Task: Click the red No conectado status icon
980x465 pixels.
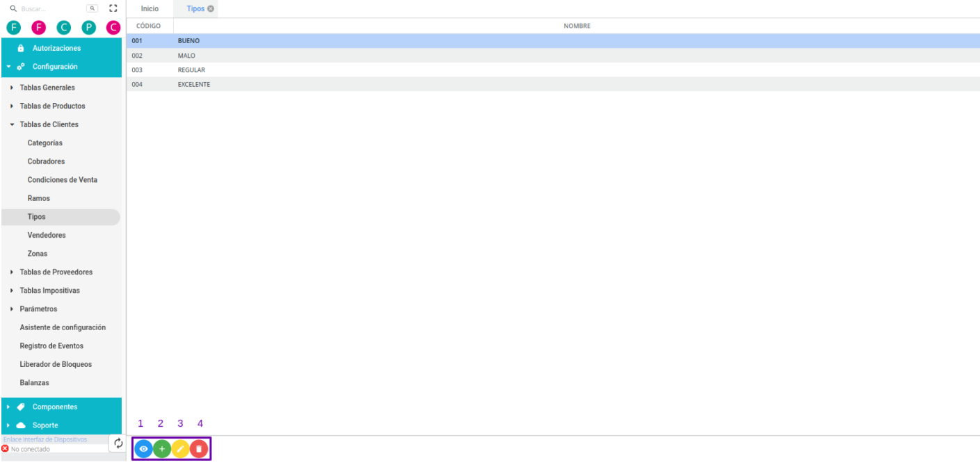Action: coord(5,449)
